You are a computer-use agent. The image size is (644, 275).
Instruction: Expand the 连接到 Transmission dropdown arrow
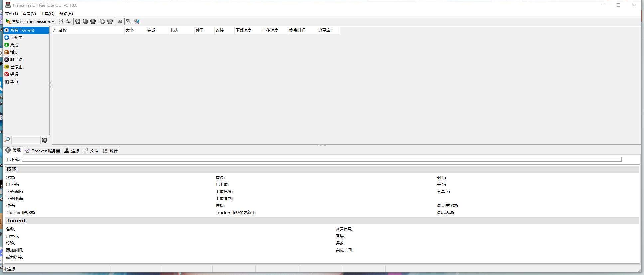(x=53, y=22)
